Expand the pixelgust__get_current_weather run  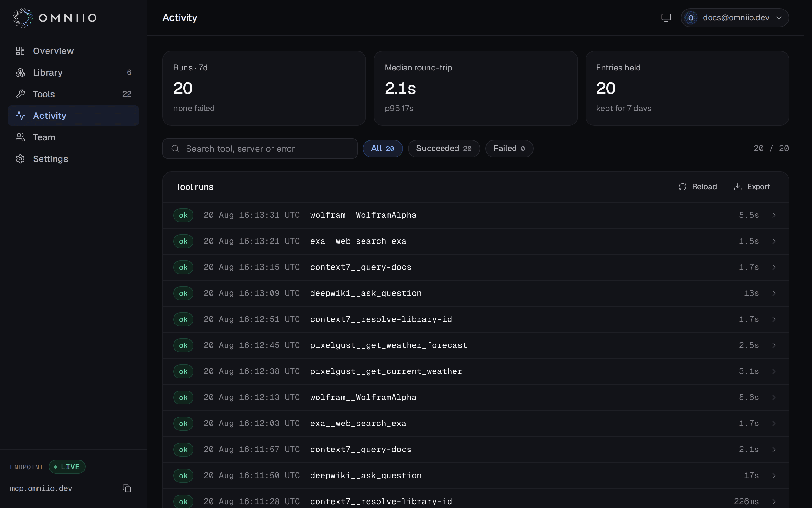pos(475,371)
